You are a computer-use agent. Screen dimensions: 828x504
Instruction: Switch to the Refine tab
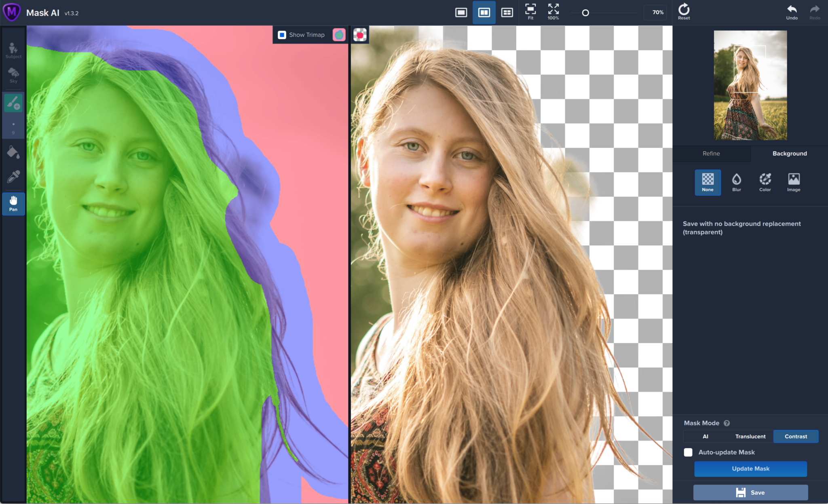(x=711, y=153)
